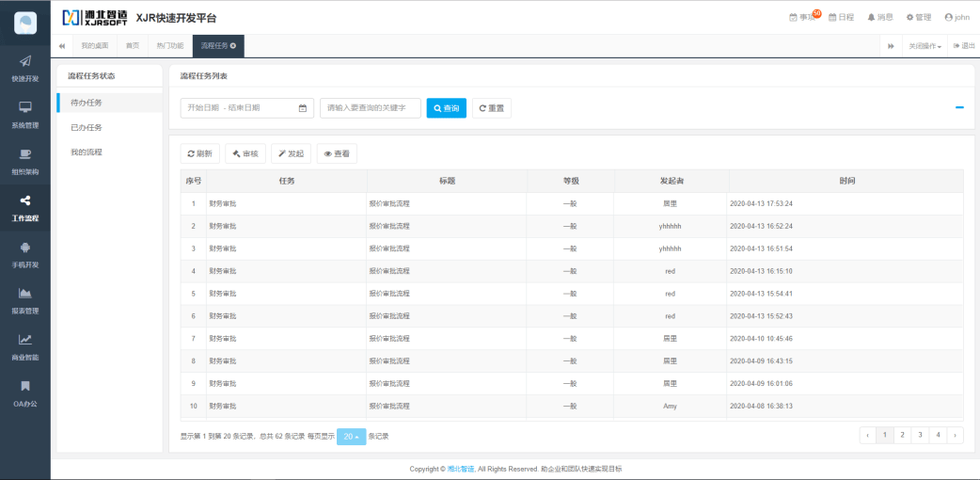
Task: Select row with time 2020-04-13 16:52:24
Action: pos(572,226)
